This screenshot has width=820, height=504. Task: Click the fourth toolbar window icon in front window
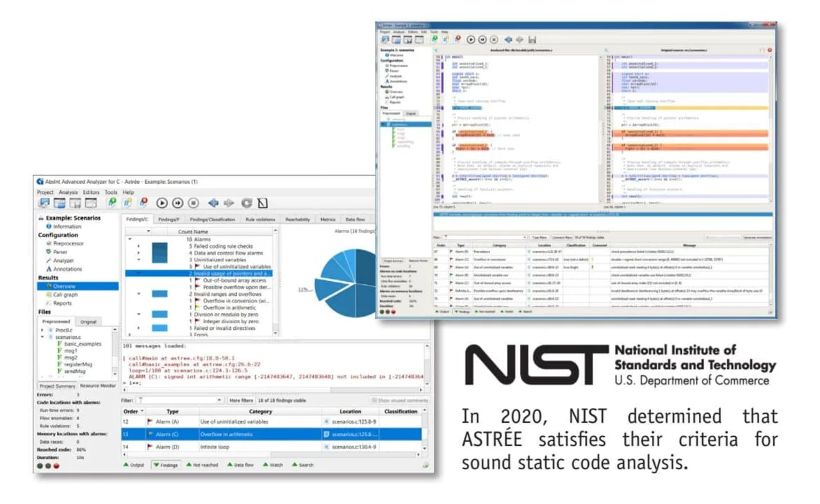(x=90, y=203)
